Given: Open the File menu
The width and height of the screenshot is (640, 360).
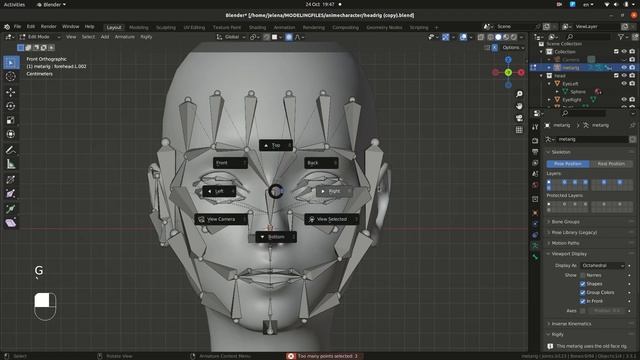Looking at the screenshot, I should point(17,27).
